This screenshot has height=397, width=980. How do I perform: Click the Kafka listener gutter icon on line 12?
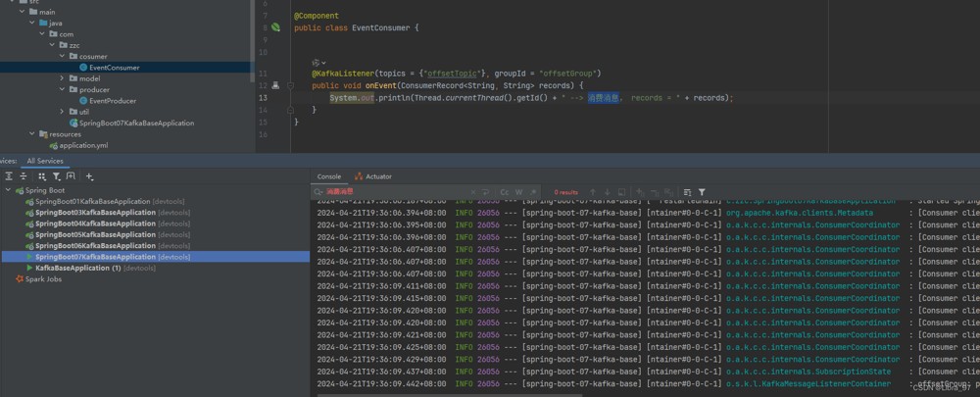275,85
